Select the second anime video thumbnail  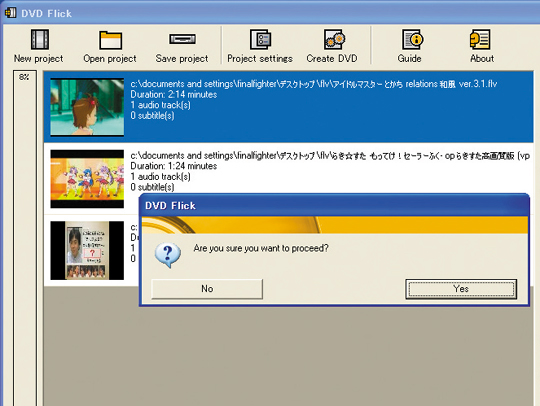(x=87, y=179)
